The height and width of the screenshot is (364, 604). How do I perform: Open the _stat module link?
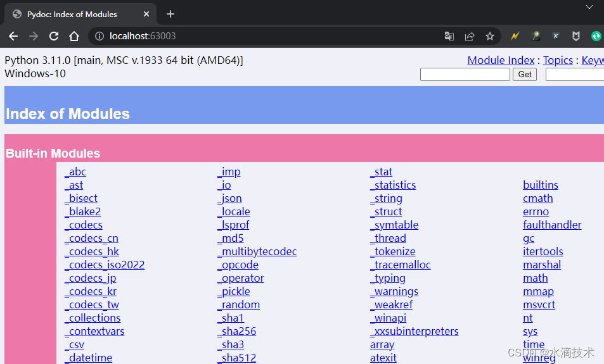point(381,172)
